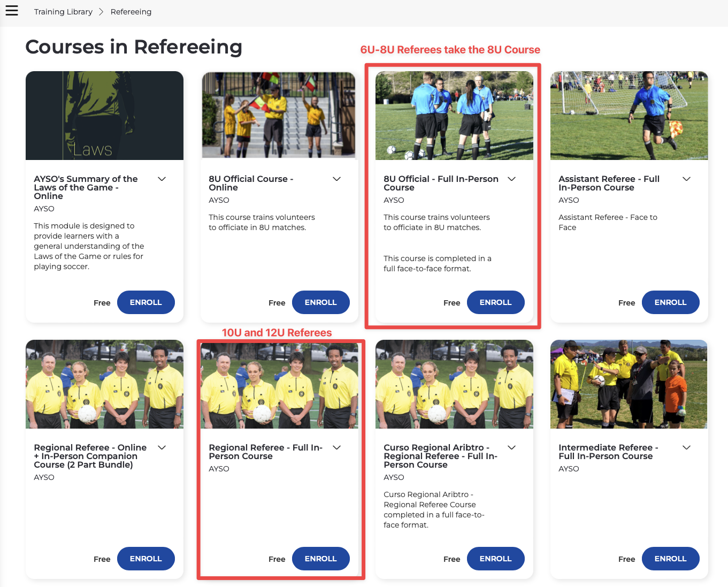
Task: Go to Training Library breadcrumb
Action: [63, 12]
